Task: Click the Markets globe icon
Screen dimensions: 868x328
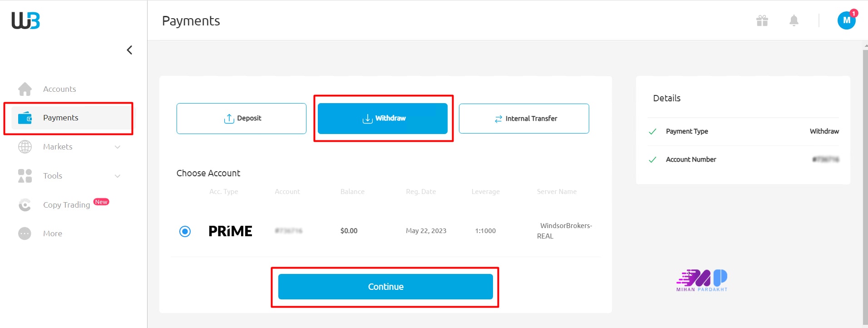Action: pos(25,147)
